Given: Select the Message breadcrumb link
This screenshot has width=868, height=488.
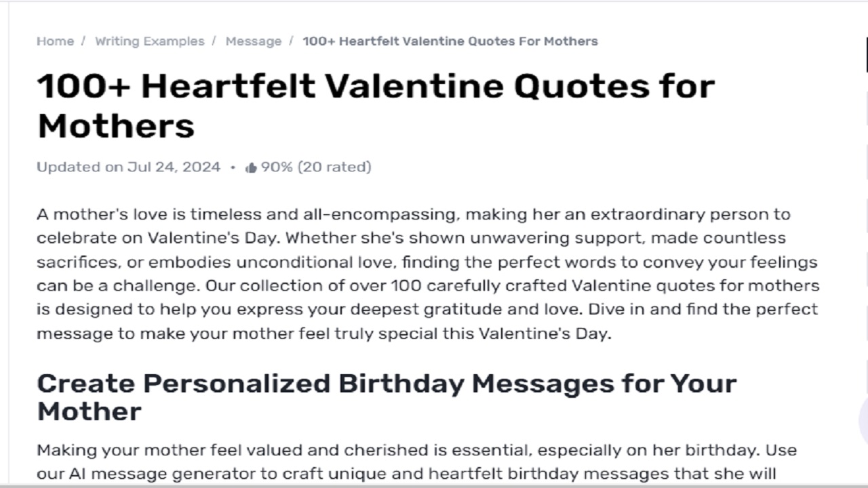Looking at the screenshot, I should click(x=254, y=41).
